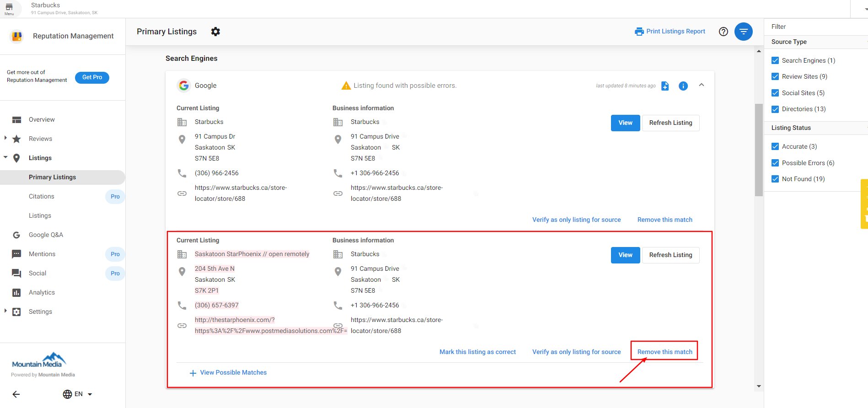Viewport: 868px width, 408px height.
Task: Click the Reviews star icon
Action: [17, 139]
